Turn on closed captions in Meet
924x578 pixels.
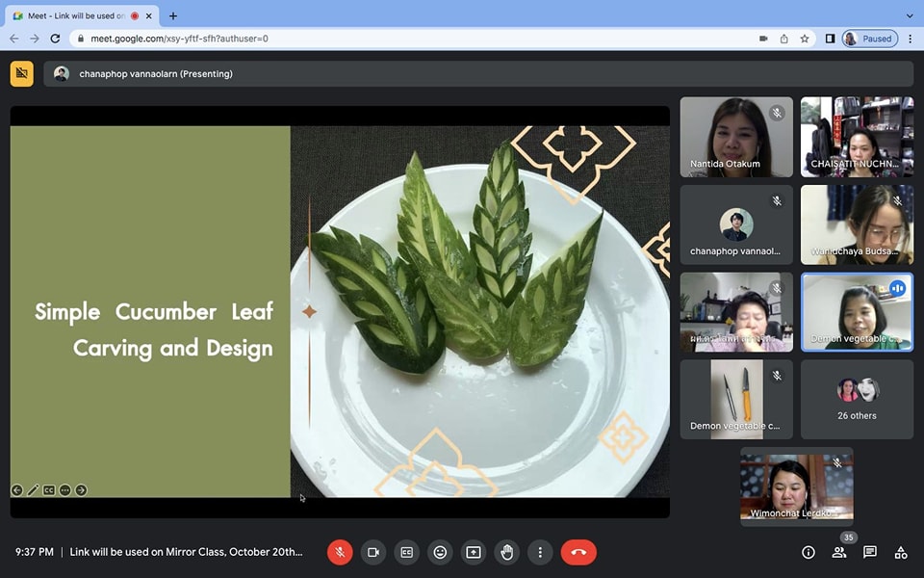[x=406, y=552]
